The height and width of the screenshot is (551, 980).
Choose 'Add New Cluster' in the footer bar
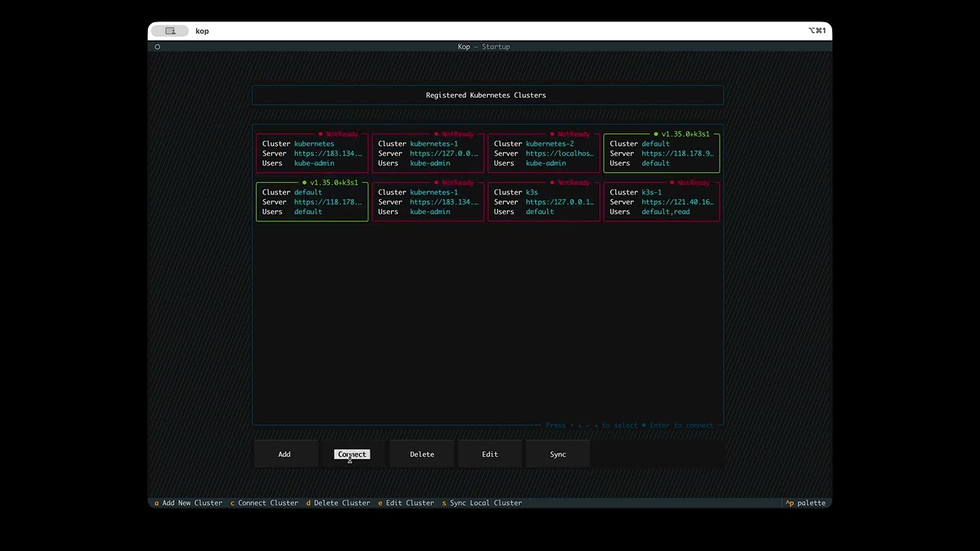pos(188,503)
